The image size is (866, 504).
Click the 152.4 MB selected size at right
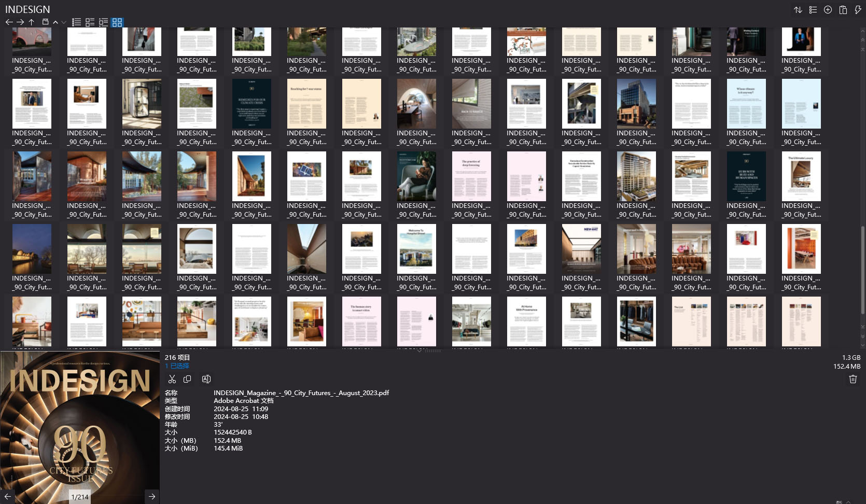847,367
